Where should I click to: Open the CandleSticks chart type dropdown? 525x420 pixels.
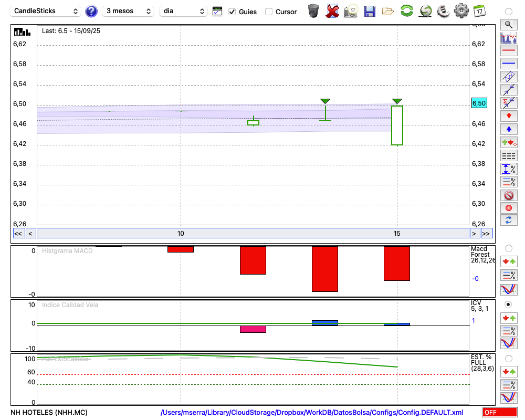tap(46, 11)
